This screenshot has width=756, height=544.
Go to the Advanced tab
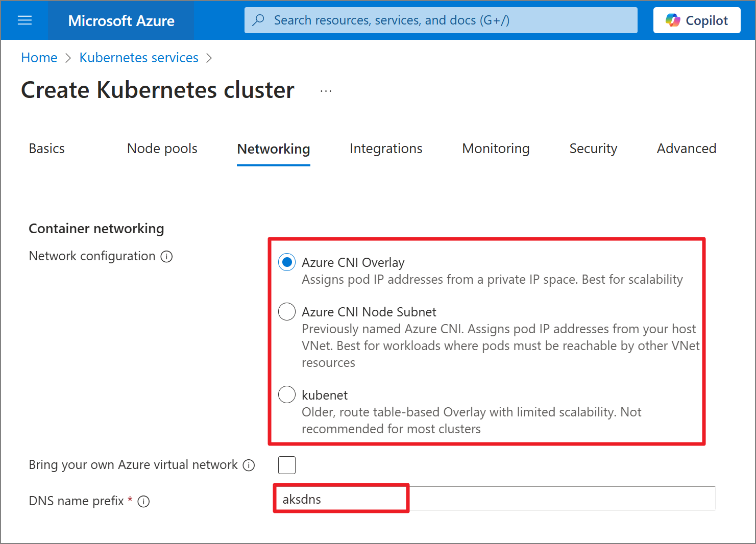[687, 149]
